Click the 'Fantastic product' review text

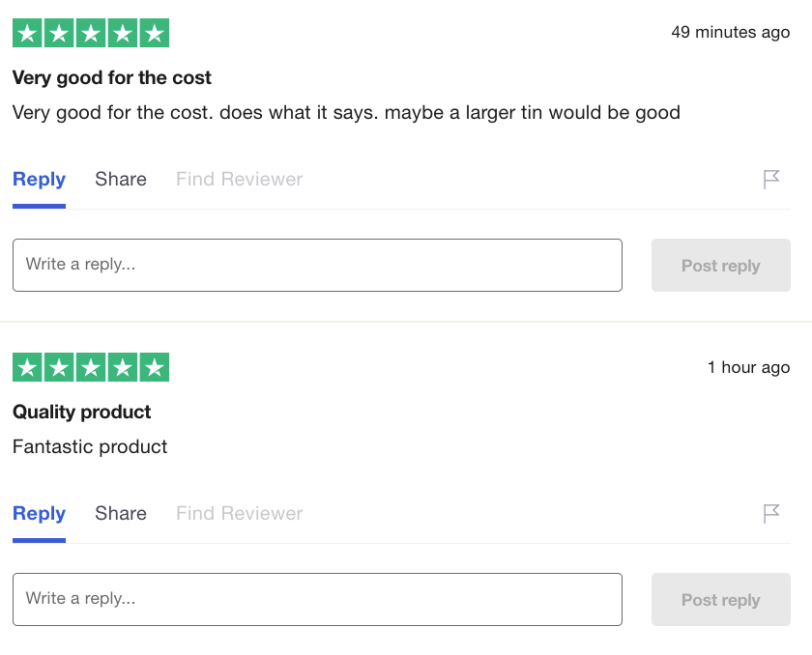(x=90, y=446)
